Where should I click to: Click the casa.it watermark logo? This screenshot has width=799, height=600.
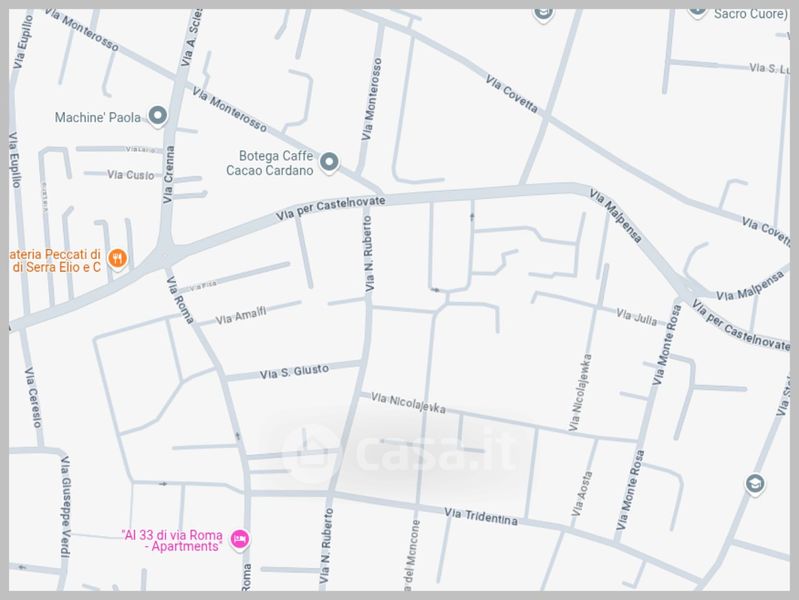point(400,453)
